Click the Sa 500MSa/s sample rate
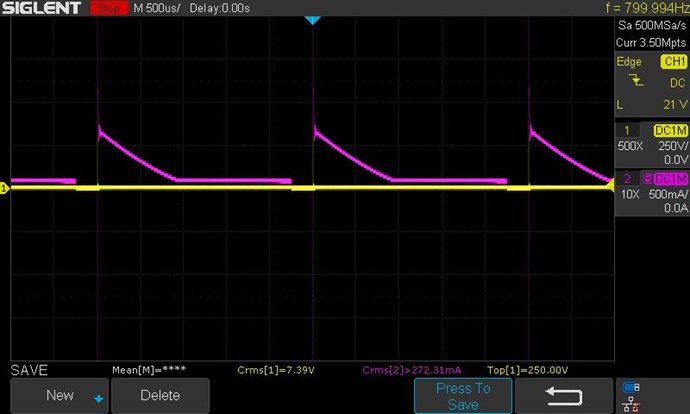The image size is (690, 414). (x=652, y=26)
